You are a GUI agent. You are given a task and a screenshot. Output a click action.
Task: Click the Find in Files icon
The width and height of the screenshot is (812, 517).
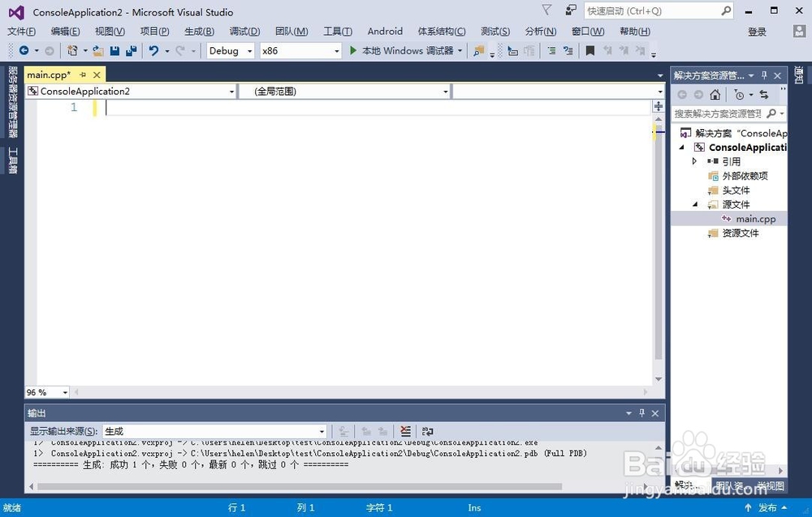pos(479,50)
